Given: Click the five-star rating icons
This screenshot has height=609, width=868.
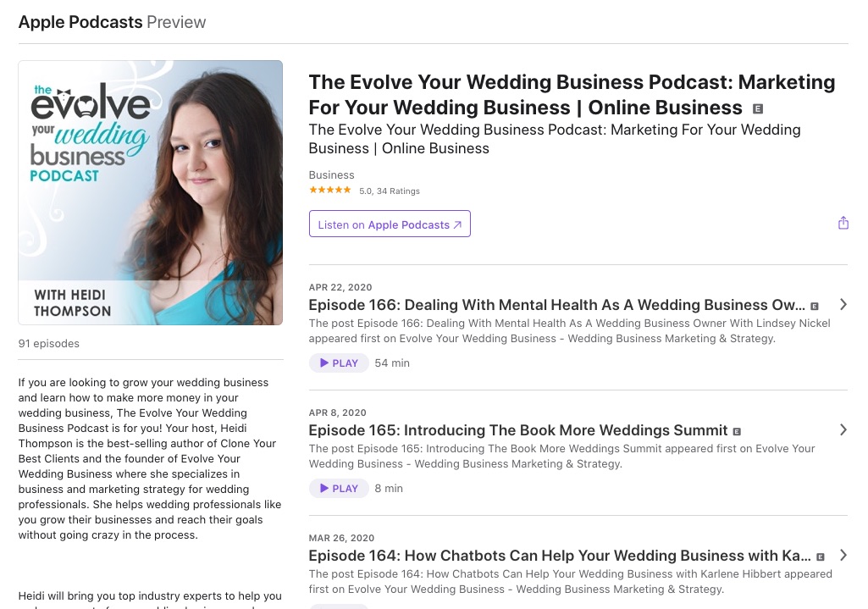Looking at the screenshot, I should (x=330, y=191).
